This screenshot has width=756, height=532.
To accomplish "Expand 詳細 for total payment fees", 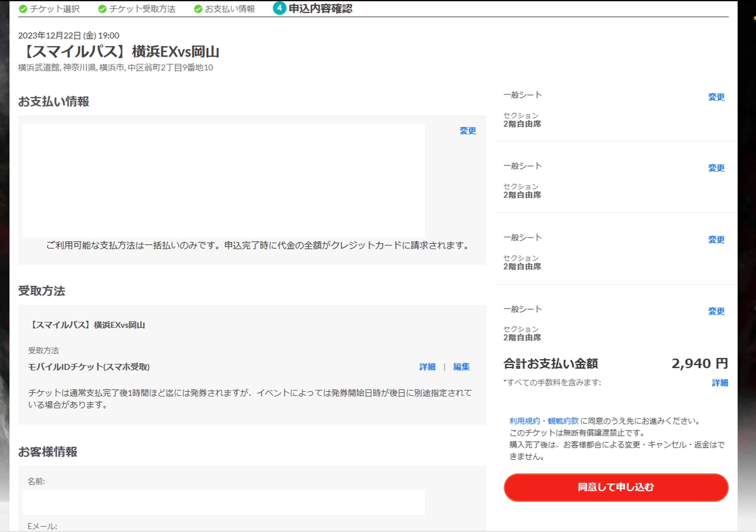I will [720, 383].
